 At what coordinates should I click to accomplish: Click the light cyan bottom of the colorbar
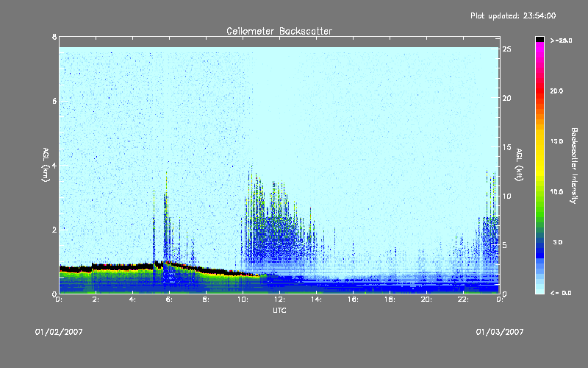click(539, 290)
